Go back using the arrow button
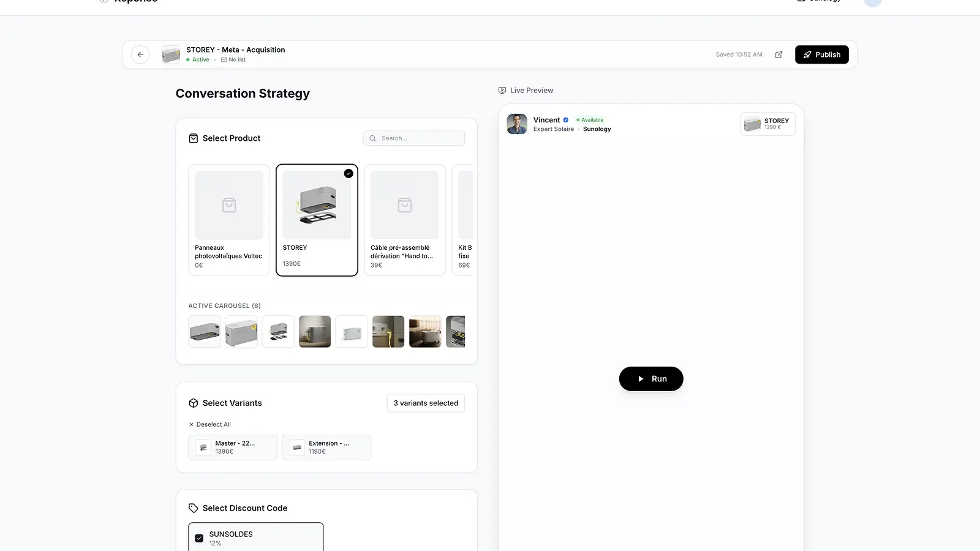The width and height of the screenshot is (980, 551). tap(140, 54)
